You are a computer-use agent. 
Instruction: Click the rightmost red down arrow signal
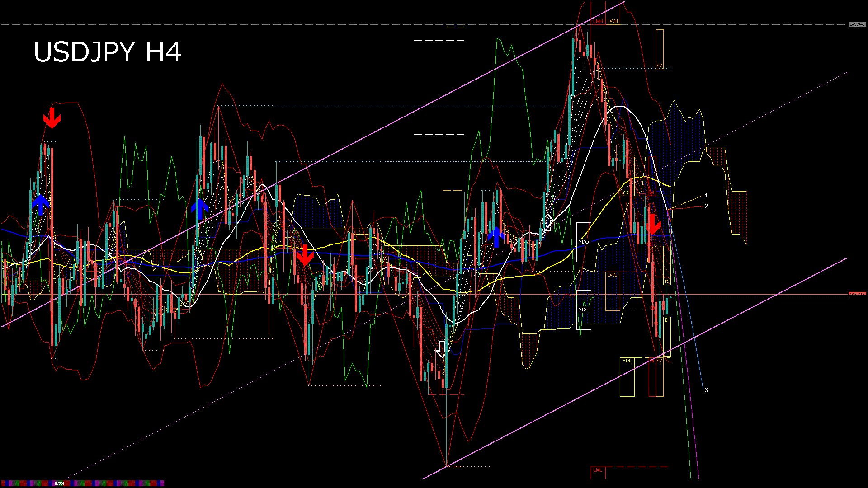point(653,225)
